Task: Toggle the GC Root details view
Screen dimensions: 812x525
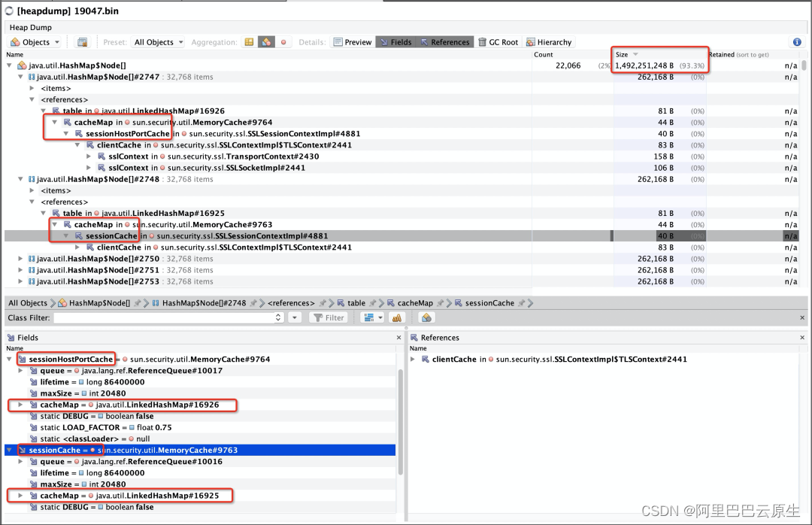Action: 498,42
